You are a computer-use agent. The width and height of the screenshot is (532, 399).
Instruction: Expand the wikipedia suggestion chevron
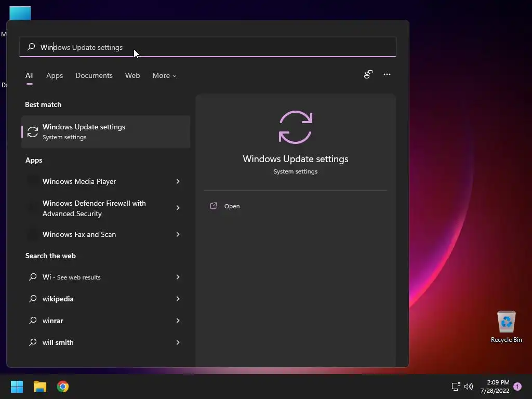pos(178,299)
